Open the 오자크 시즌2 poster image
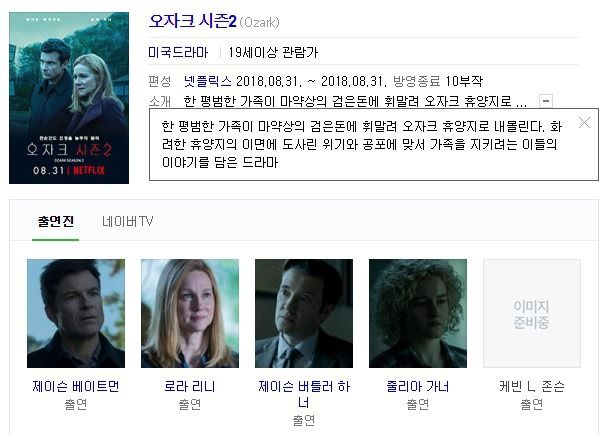Image resolution: width=607 pixels, height=435 pixels. 69,98
